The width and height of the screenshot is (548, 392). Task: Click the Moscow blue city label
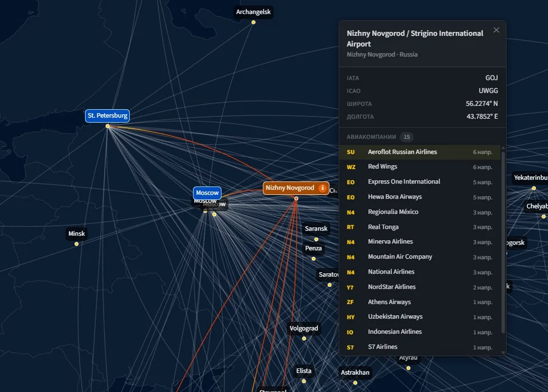(207, 193)
